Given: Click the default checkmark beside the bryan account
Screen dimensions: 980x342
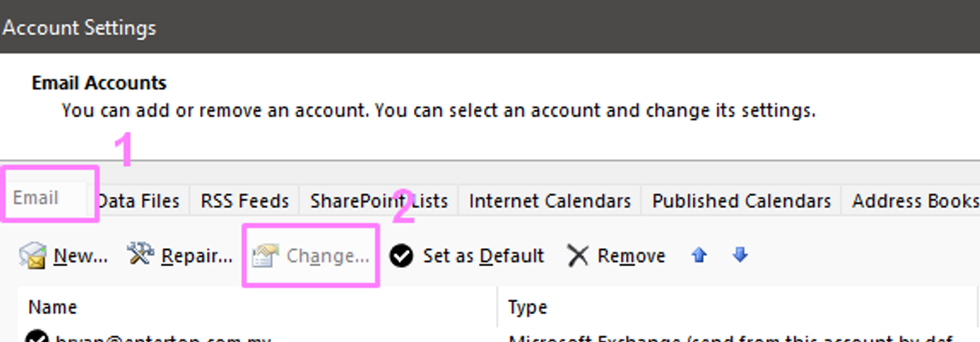Looking at the screenshot, I should pyautogui.click(x=37, y=338).
